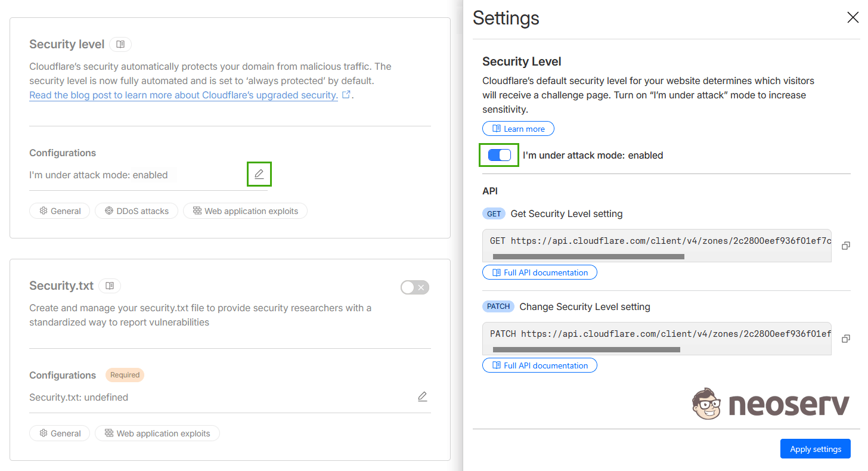Edit the I'm under attack mode configuration

point(259,174)
